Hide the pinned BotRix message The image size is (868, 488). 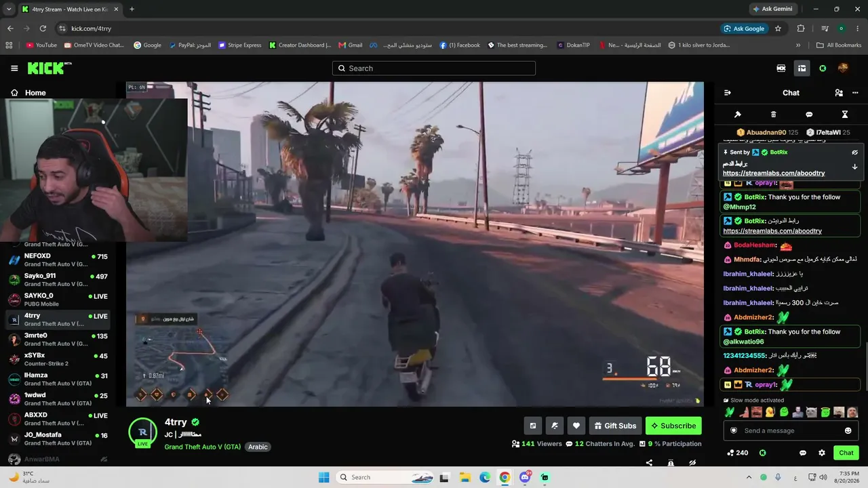tap(855, 152)
